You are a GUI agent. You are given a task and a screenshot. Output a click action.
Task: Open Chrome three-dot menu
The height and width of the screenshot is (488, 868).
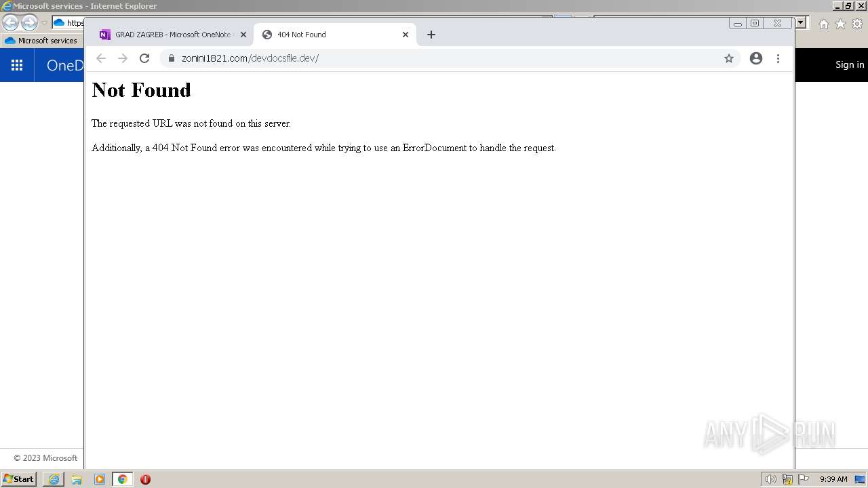(778, 58)
